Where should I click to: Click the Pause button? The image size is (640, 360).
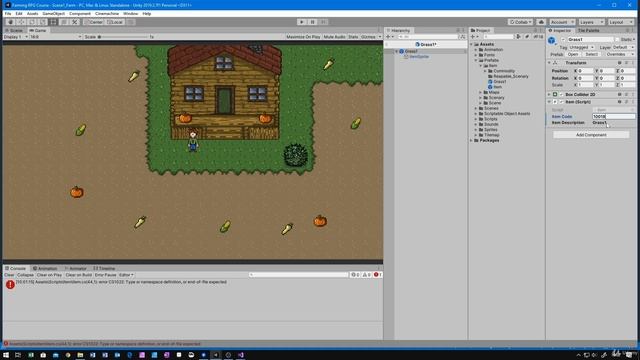point(312,22)
